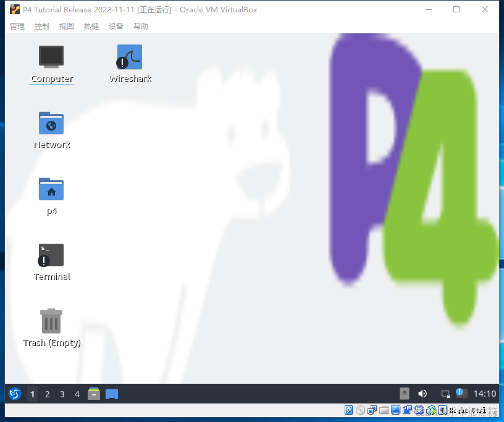Open the Network folder icon
504x422 pixels.
click(51, 130)
